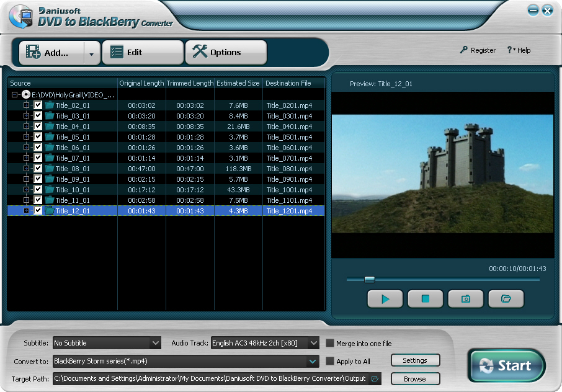
Task: Uncheck Title_04_01 checkbox
Action: 38,126
